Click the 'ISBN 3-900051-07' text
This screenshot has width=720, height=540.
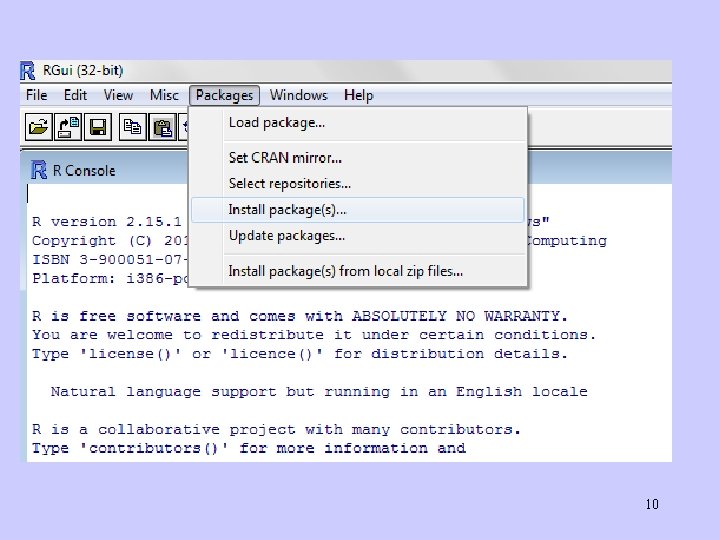tap(110, 260)
